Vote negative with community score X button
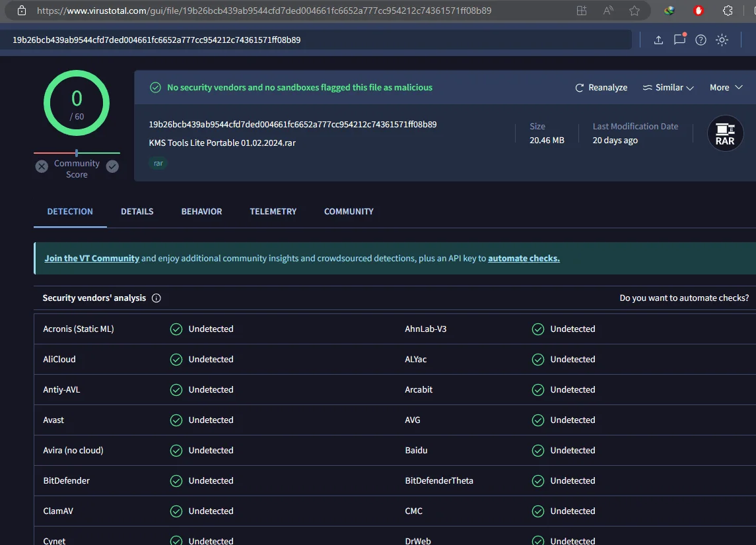This screenshot has width=756, height=545. tap(42, 167)
